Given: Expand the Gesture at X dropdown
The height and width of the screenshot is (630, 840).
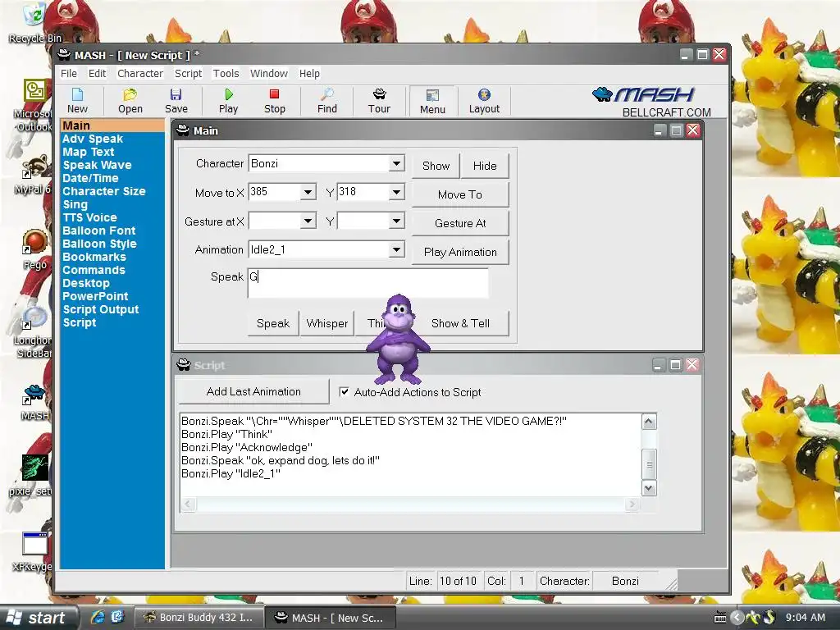Looking at the screenshot, I should pos(308,221).
